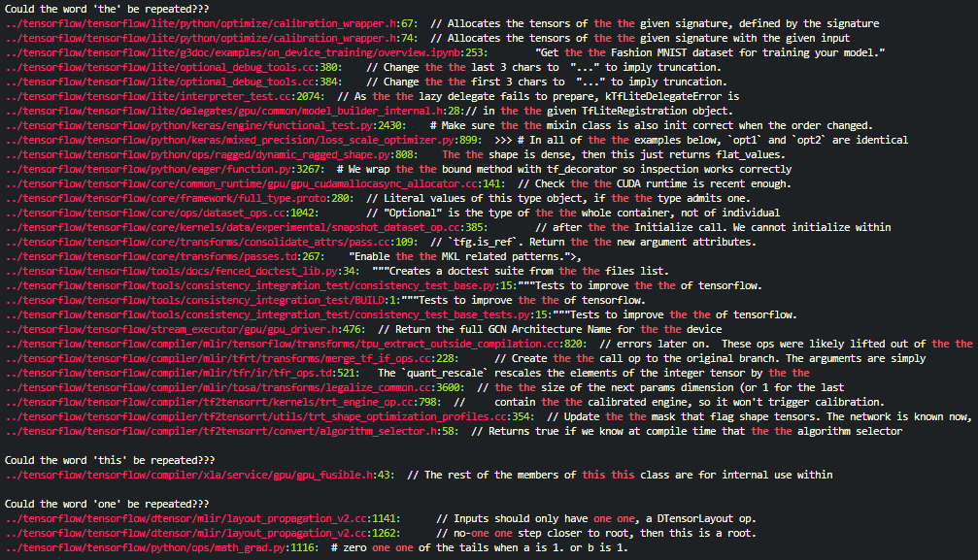Click the tfr_ops.td:521 path

pos(182,373)
